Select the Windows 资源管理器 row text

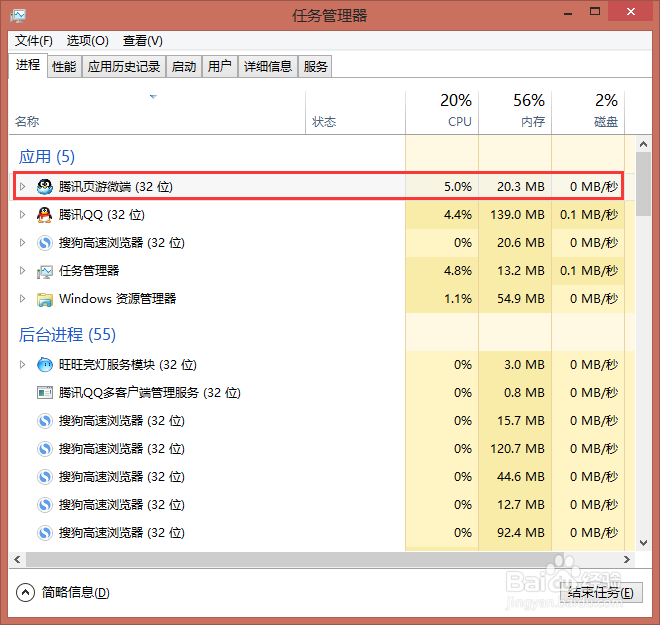point(117,299)
